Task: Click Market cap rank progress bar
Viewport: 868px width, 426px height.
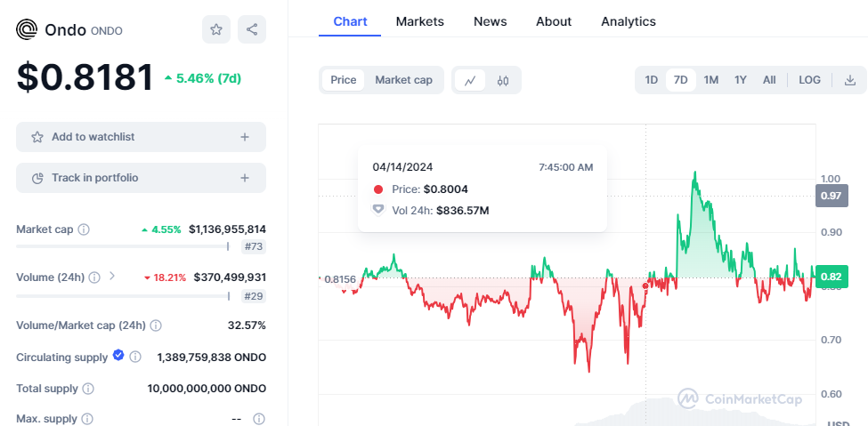Action: (x=123, y=246)
